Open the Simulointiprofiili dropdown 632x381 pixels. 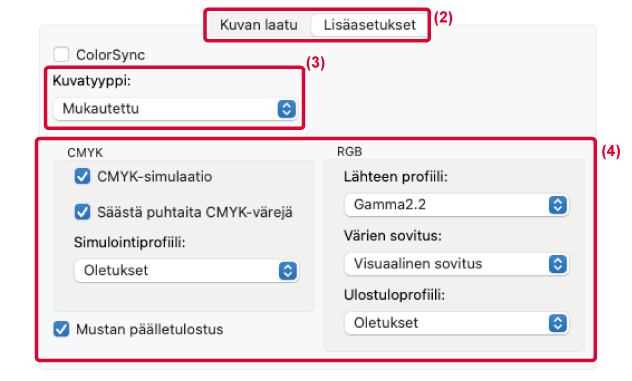(187, 271)
